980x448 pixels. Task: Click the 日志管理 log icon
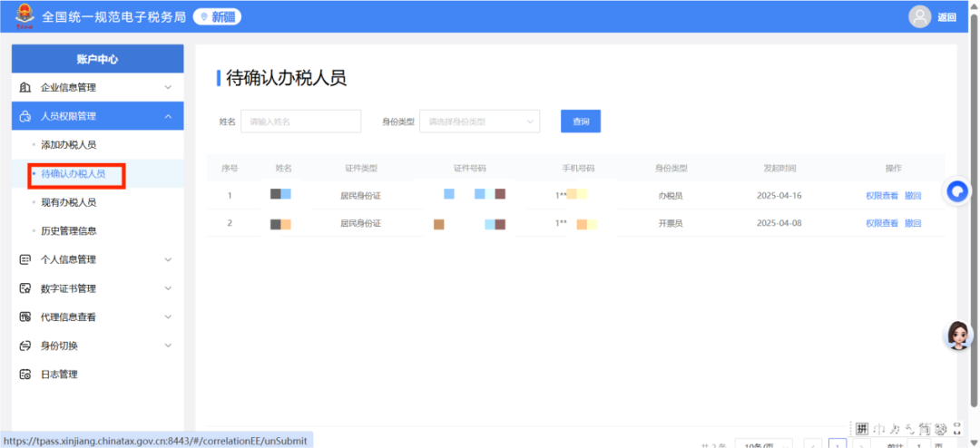[x=25, y=375]
